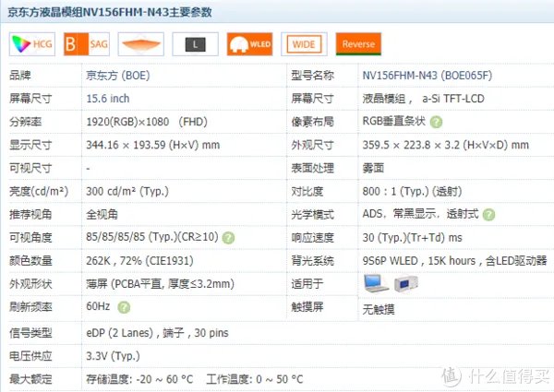Open help icon beside 60Hz
The width and height of the screenshot is (554, 392).
pos(124,307)
